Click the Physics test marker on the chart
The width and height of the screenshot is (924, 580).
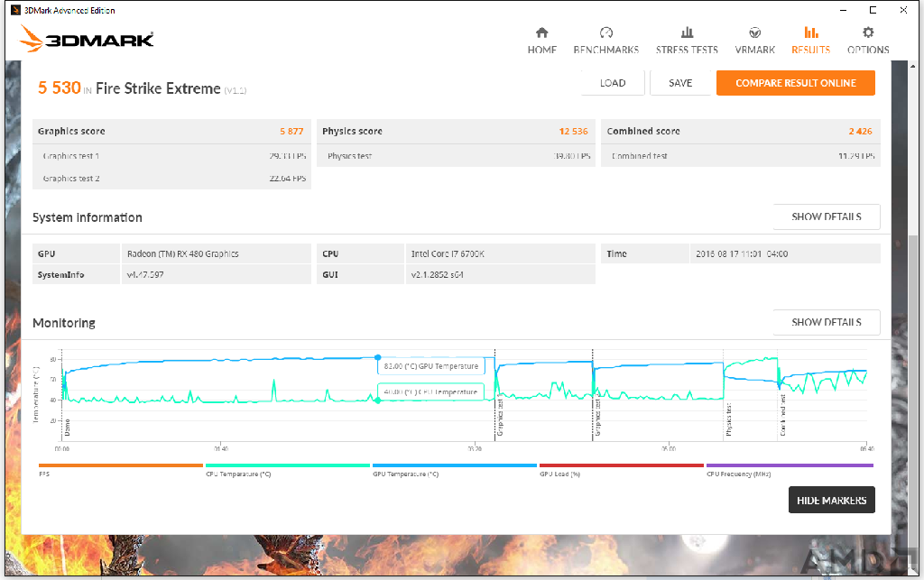(729, 419)
